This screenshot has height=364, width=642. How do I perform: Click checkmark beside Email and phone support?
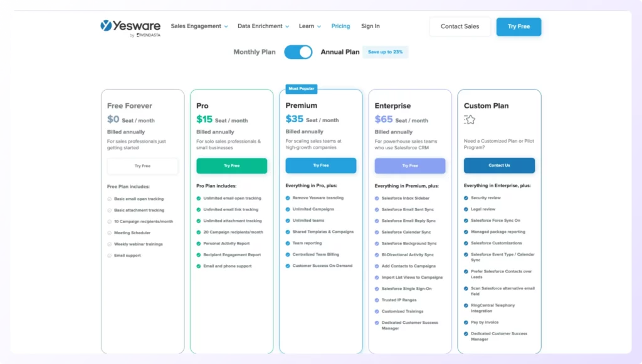(199, 265)
